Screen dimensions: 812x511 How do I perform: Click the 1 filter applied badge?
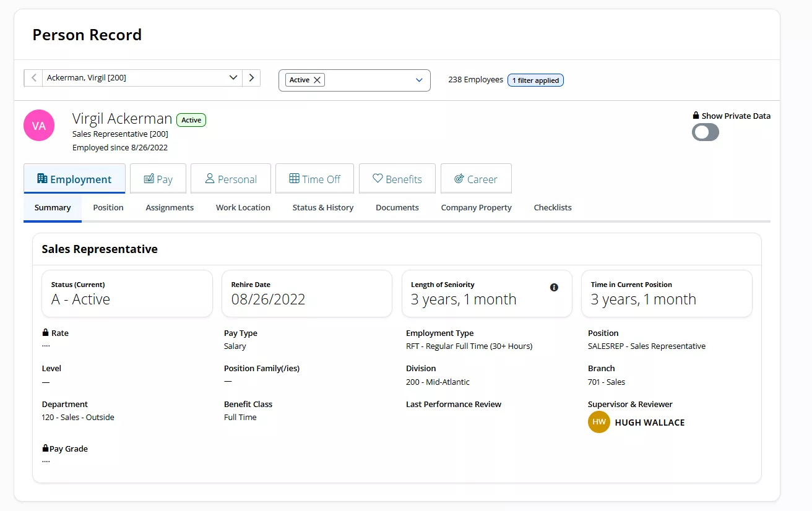coord(535,80)
